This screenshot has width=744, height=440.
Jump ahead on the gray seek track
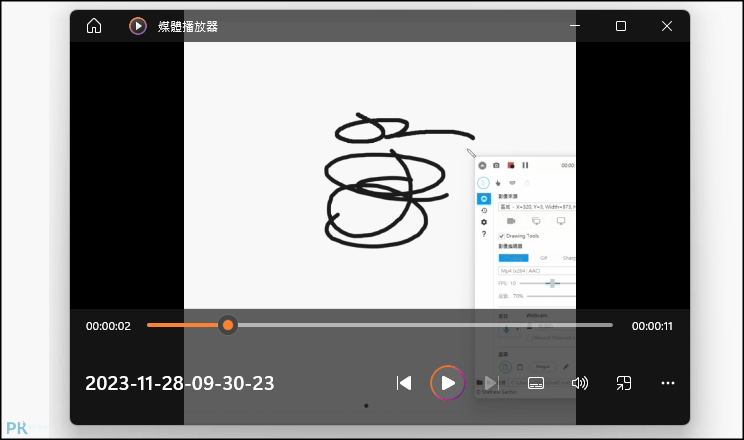pos(425,325)
